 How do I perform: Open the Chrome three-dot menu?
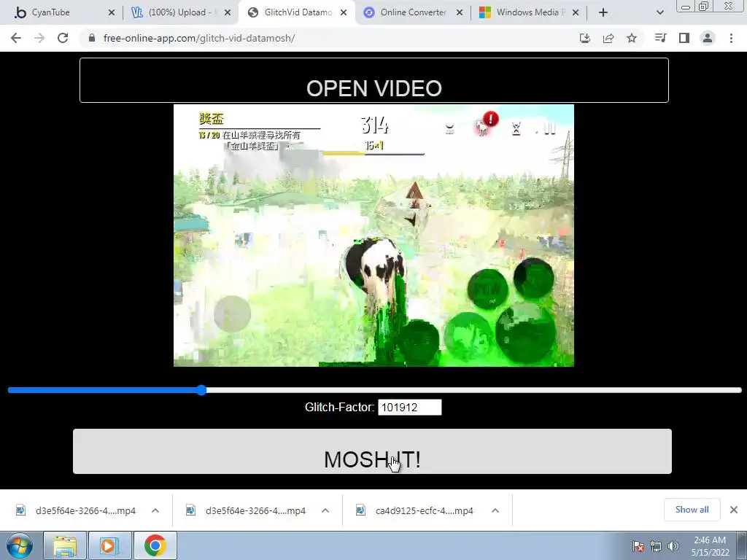click(x=731, y=38)
